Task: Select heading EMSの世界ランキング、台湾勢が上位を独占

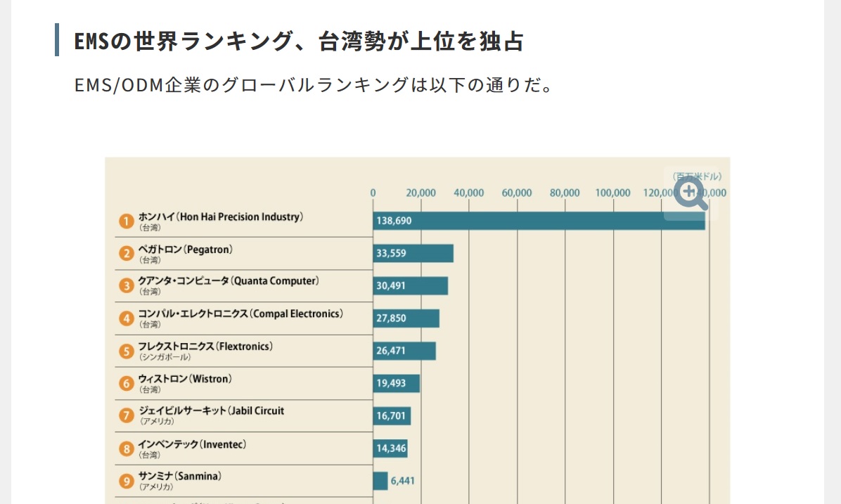Action: (298, 41)
